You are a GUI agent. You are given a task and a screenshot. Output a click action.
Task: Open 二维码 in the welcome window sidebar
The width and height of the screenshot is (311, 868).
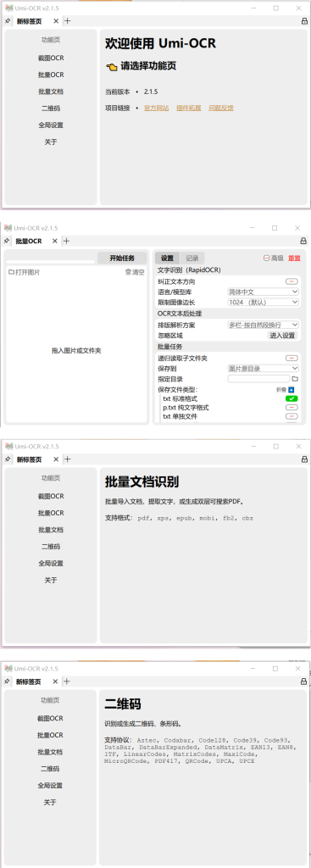(x=50, y=108)
